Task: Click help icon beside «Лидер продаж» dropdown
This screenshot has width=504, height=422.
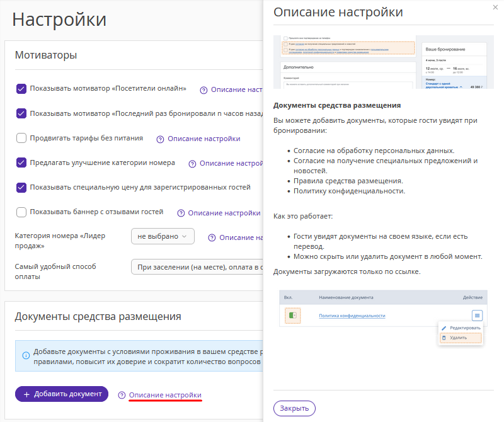Action: (212, 238)
